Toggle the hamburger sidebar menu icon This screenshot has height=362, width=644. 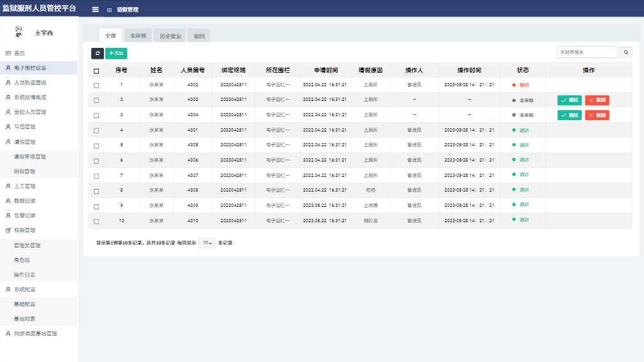point(95,10)
